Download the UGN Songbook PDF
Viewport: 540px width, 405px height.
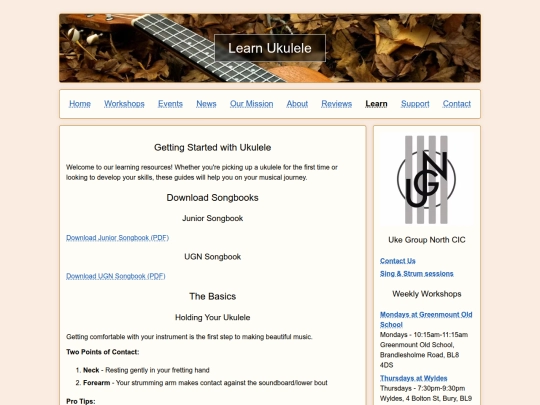click(116, 276)
